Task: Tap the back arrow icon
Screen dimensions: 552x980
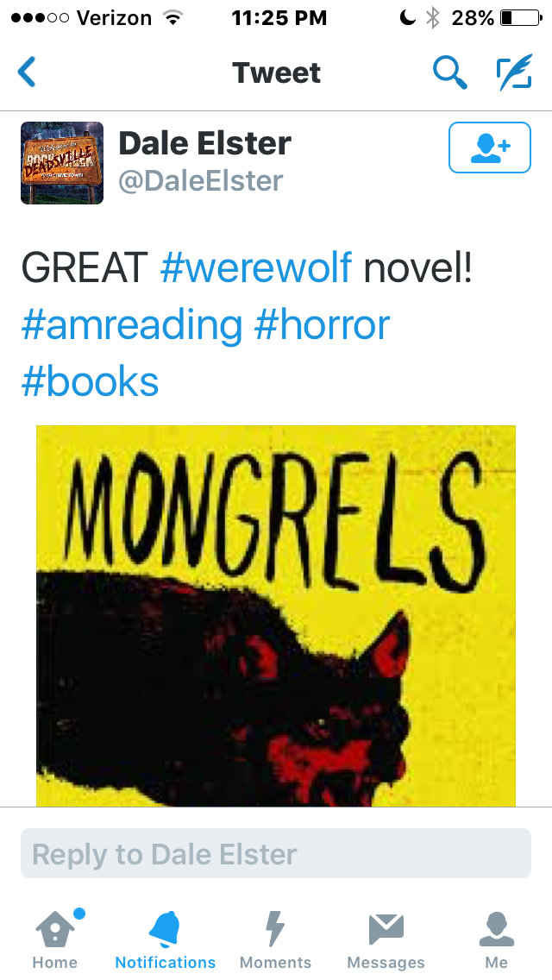Action: pyautogui.click(x=27, y=72)
